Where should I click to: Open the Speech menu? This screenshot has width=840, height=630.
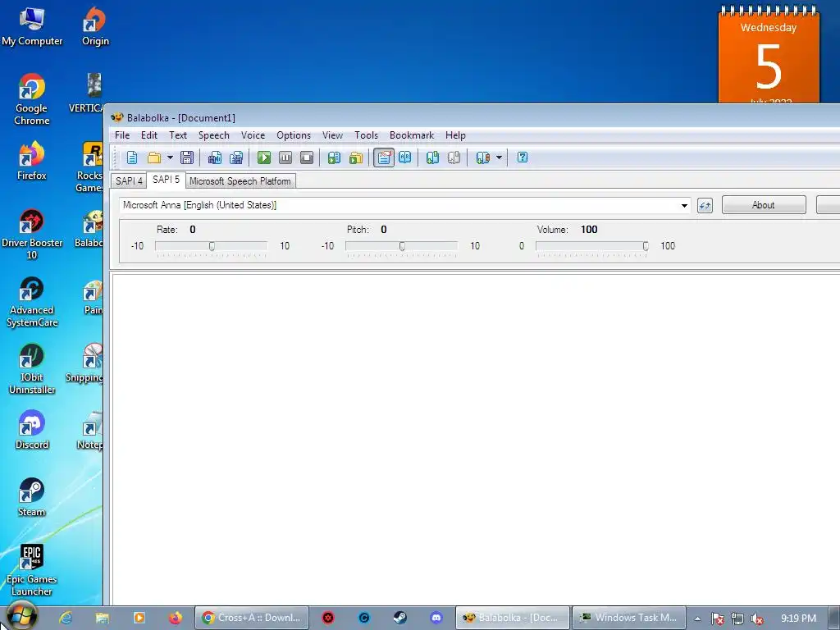click(214, 135)
